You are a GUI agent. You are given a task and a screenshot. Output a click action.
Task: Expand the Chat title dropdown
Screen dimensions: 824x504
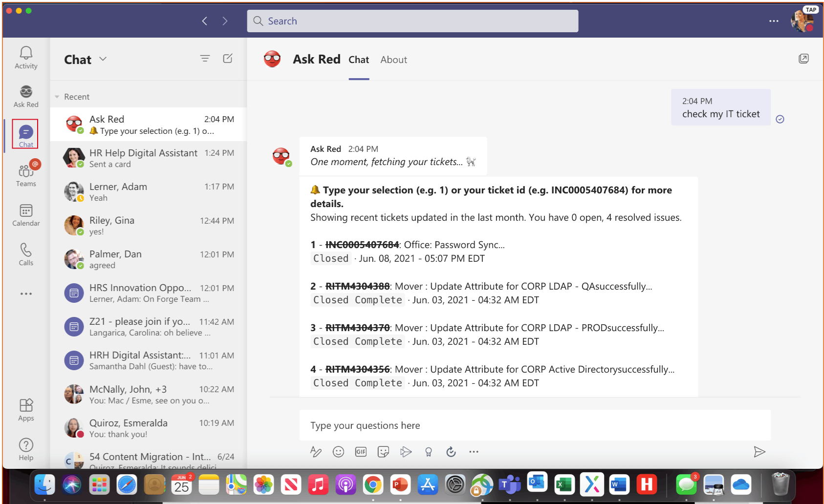click(x=103, y=59)
